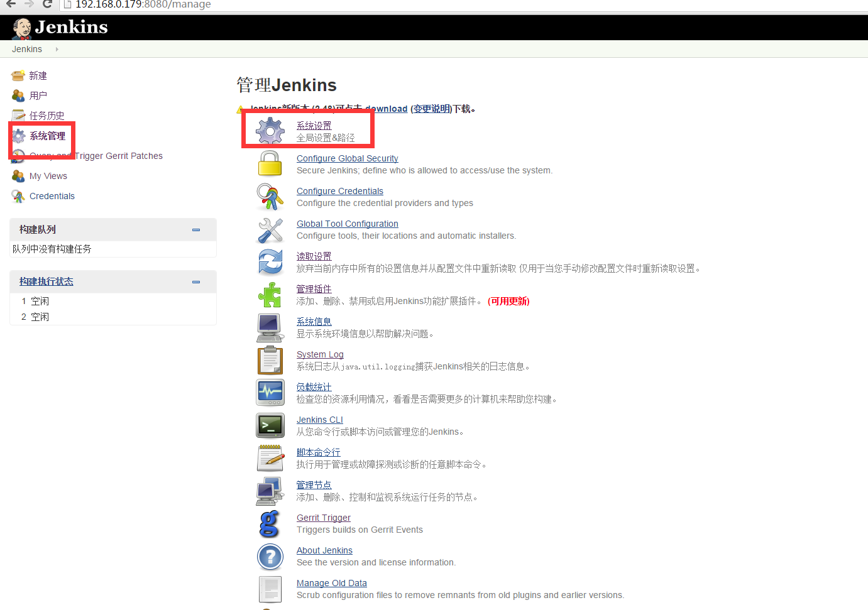Click the browser address bar URL
Screen dimensions: 868x610
click(143, 4)
